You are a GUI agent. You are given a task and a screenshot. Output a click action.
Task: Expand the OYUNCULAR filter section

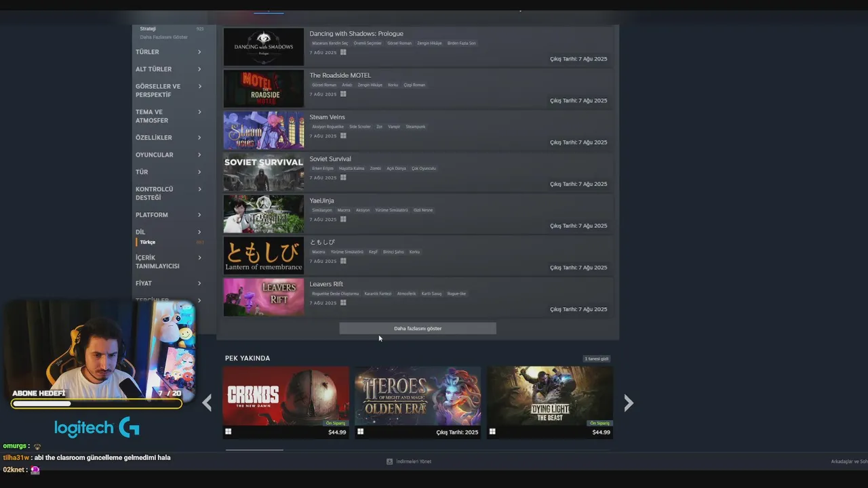pos(169,155)
